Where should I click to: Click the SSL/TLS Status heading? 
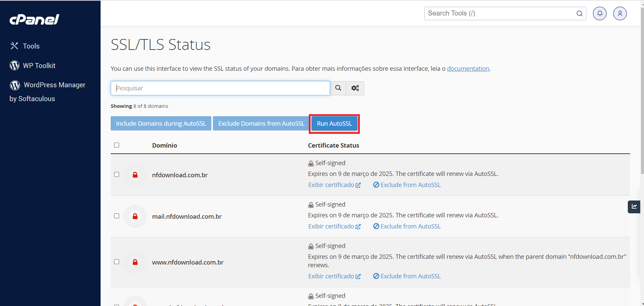click(161, 45)
